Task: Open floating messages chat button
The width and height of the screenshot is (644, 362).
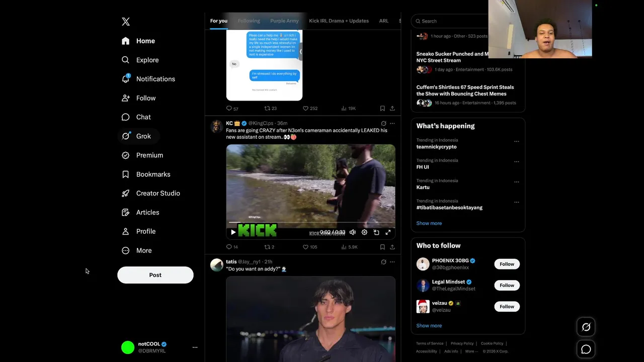Action: (586, 349)
